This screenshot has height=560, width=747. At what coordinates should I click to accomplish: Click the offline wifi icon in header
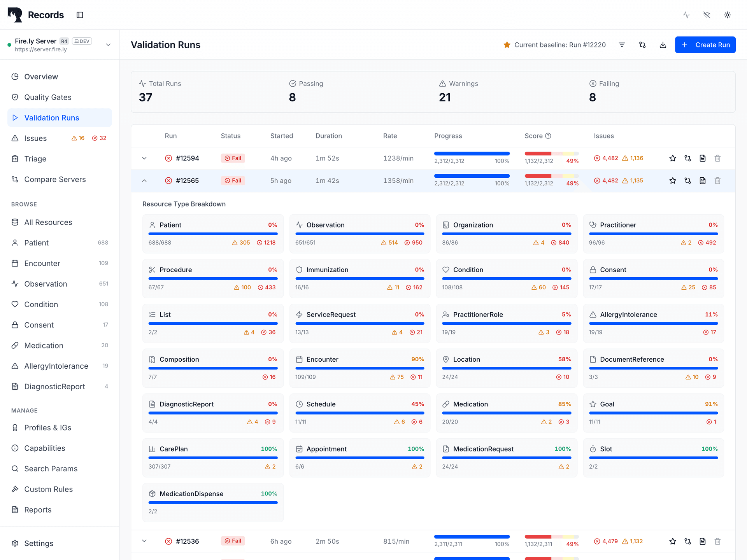(707, 15)
